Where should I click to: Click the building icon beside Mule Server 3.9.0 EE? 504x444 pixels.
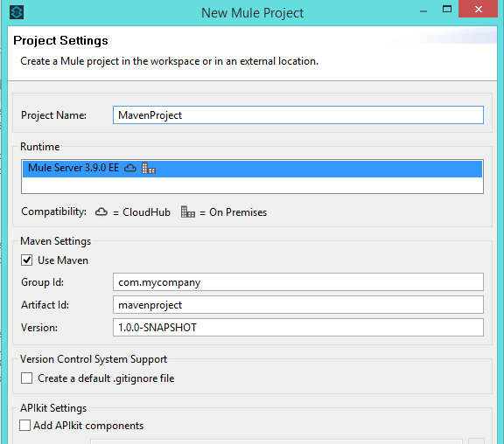[149, 168]
